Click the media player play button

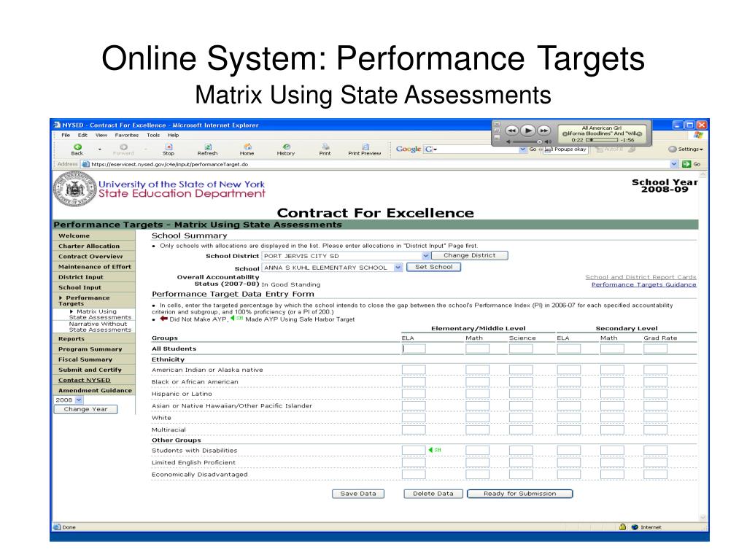tap(527, 130)
